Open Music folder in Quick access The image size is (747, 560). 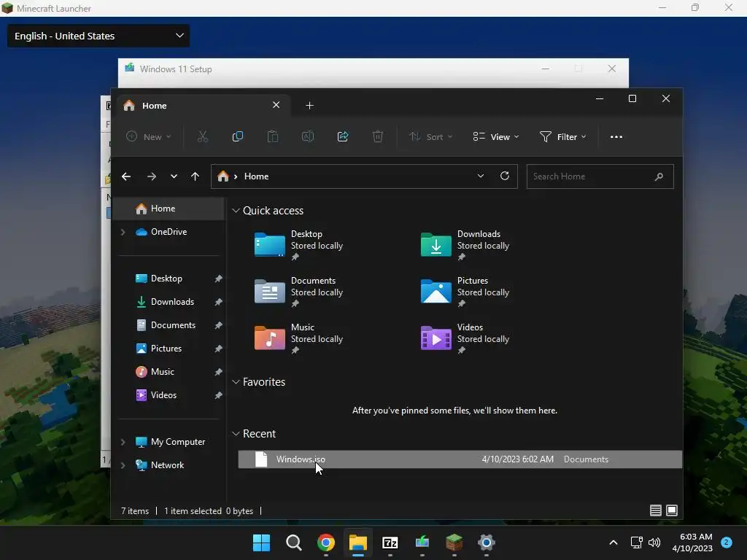[298, 338]
